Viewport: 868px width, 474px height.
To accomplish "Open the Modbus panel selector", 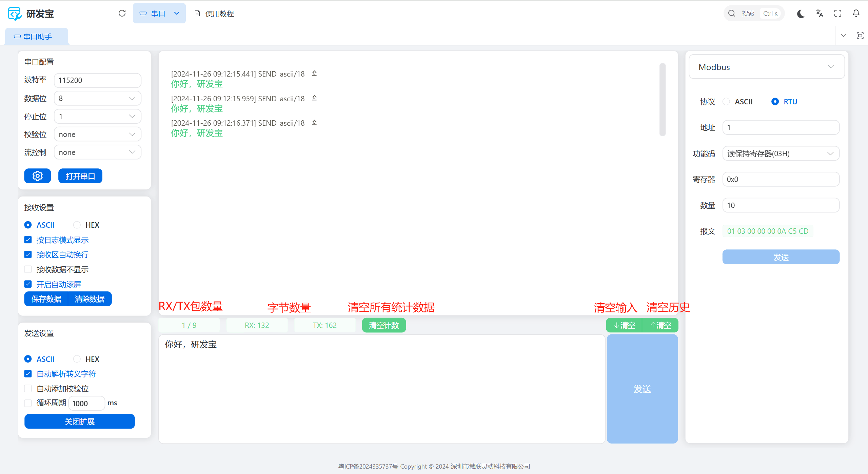I will coord(766,67).
